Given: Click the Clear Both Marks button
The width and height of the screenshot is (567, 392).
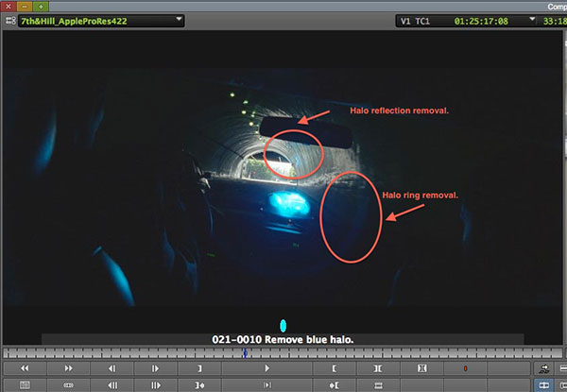Looking at the screenshot, I should tap(421, 368).
